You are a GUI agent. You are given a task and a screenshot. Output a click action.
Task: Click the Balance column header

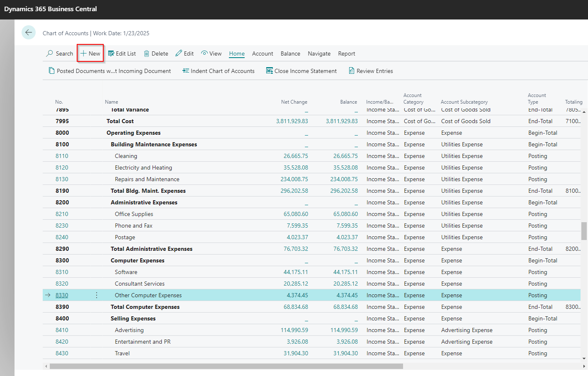tap(348, 102)
